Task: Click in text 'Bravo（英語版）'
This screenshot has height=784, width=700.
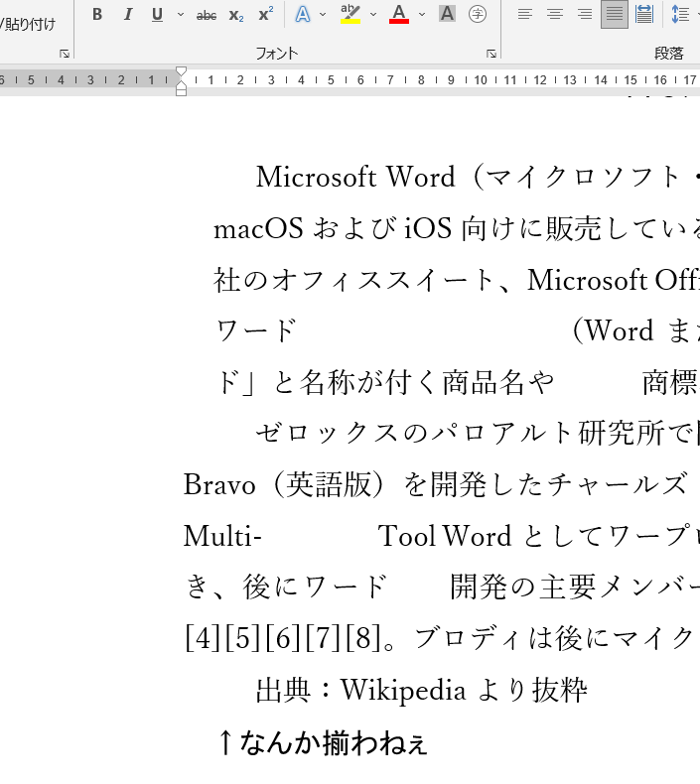Action: (286, 484)
